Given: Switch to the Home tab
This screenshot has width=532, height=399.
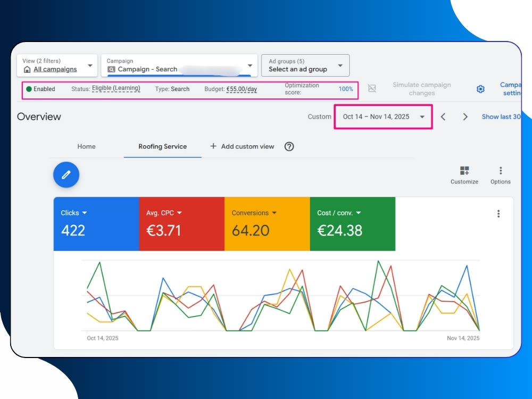Looking at the screenshot, I should click(86, 147).
